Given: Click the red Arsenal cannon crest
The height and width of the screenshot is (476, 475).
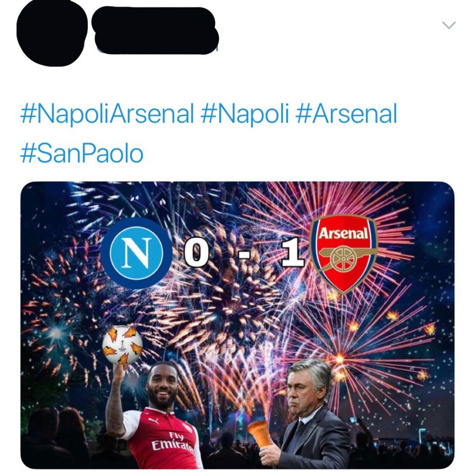Looking at the screenshot, I should coord(343,254).
